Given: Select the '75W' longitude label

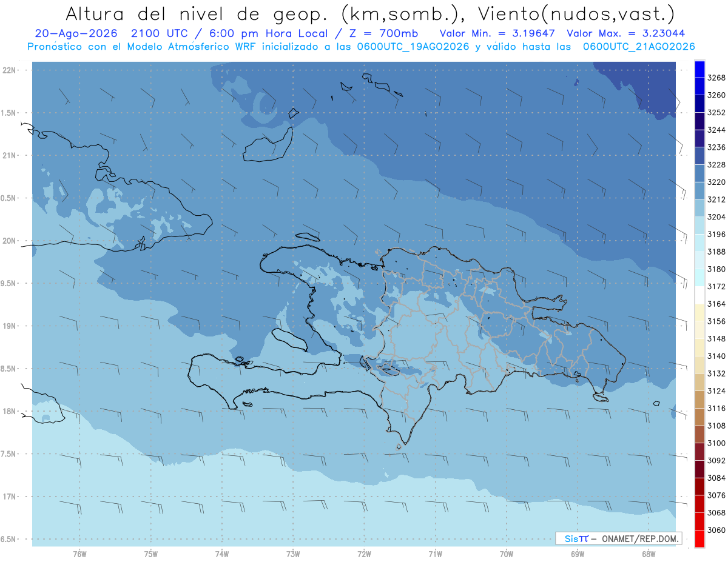Looking at the screenshot, I should 151,554.
